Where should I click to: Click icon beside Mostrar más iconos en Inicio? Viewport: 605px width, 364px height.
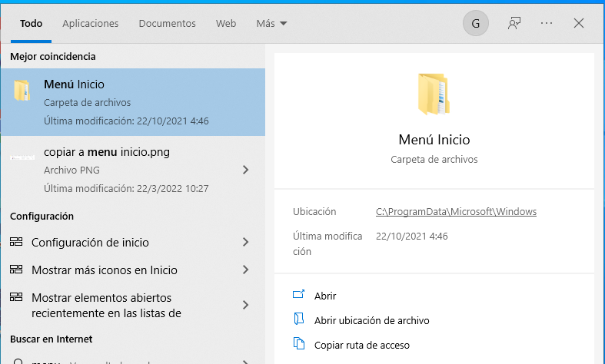pos(16,269)
